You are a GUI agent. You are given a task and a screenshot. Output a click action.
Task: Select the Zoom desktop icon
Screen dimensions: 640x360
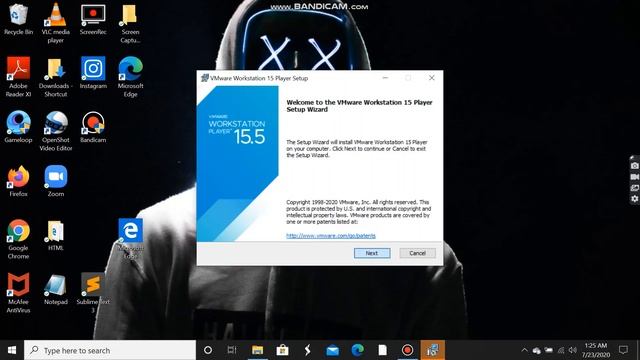tap(56, 181)
